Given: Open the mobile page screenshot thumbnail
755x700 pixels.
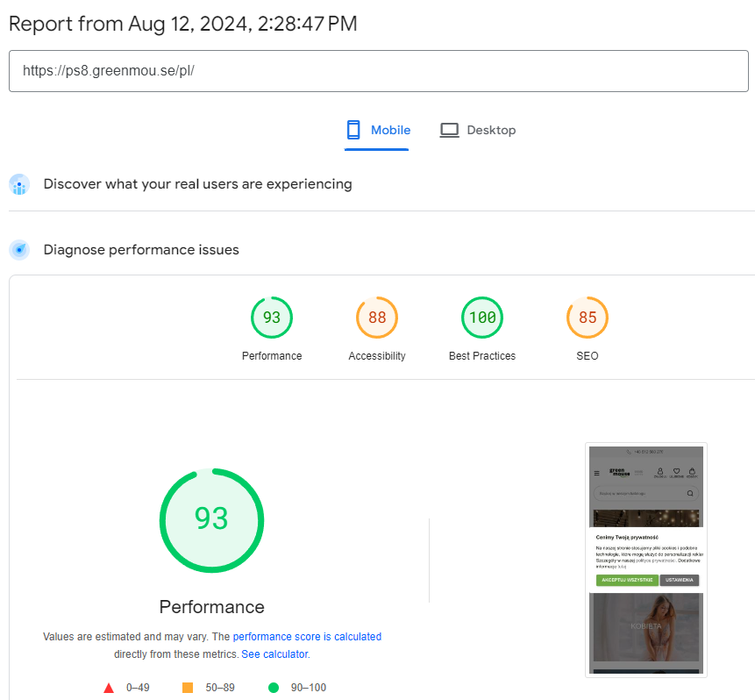Looking at the screenshot, I should click(x=646, y=560).
